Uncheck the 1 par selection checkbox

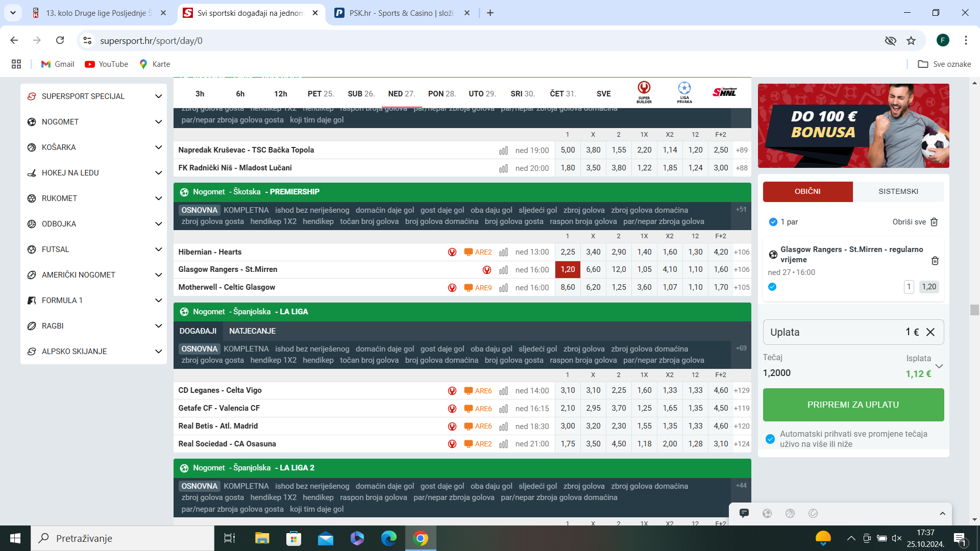click(773, 222)
